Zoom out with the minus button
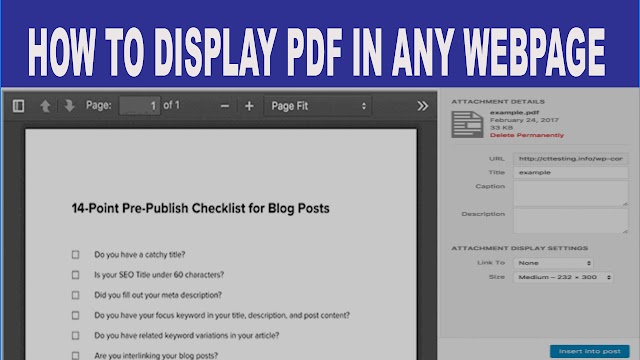 (224, 107)
